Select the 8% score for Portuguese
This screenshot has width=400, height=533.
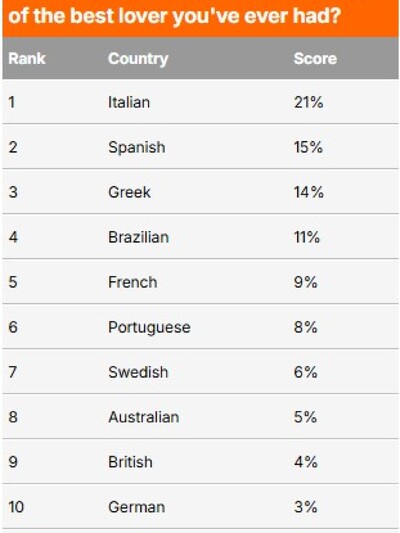click(305, 327)
